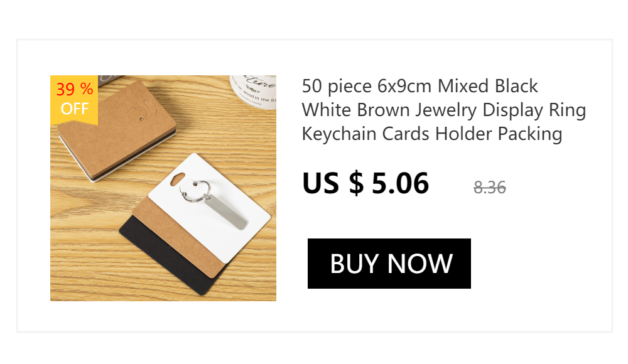This screenshot has height=364, width=628.
Task: Click the oval hanging slot on white card
Action: point(178,179)
